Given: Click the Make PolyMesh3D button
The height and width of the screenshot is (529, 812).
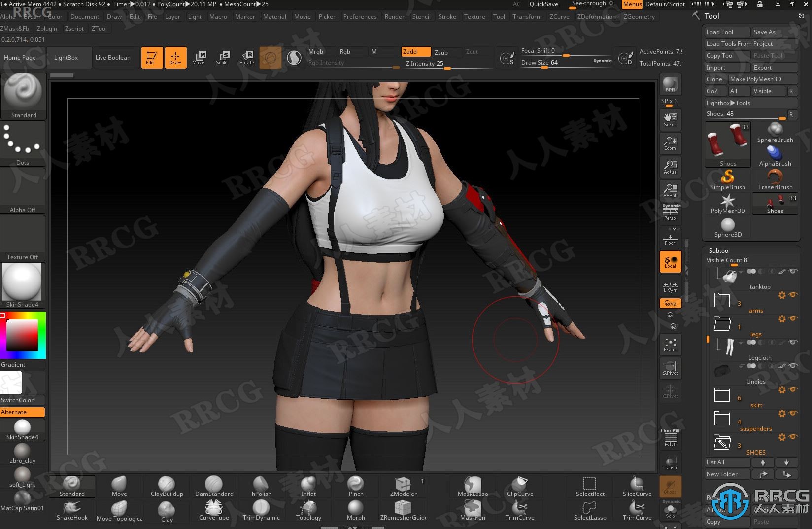Looking at the screenshot, I should [762, 79].
